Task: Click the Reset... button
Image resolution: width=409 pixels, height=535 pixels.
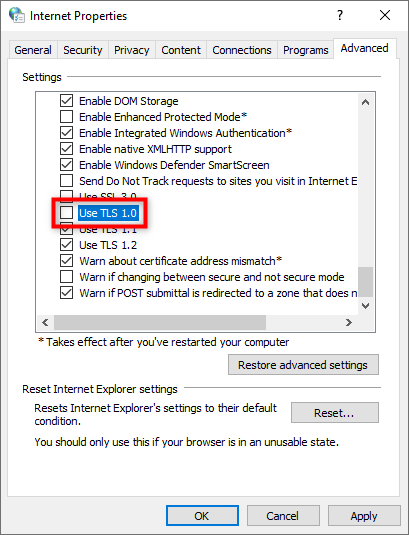Action: [x=334, y=413]
